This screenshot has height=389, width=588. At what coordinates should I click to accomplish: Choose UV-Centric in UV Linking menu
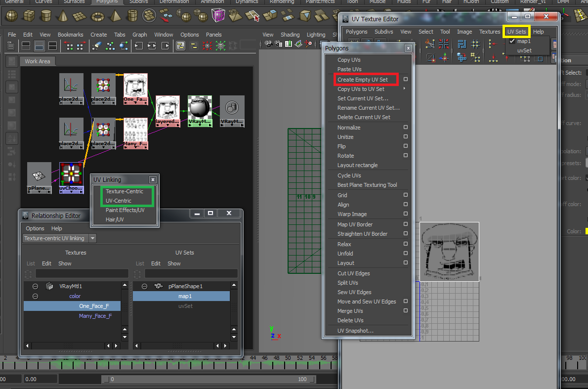[x=118, y=201]
